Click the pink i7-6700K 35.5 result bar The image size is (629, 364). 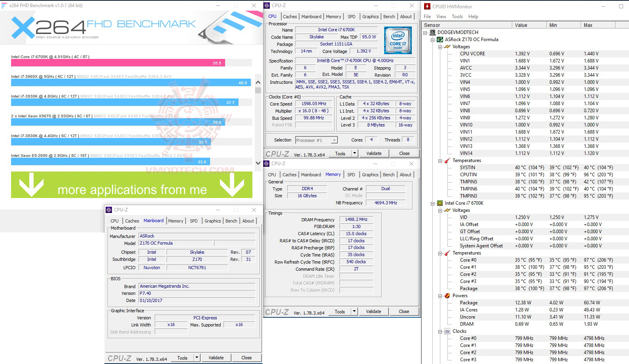tap(118, 63)
